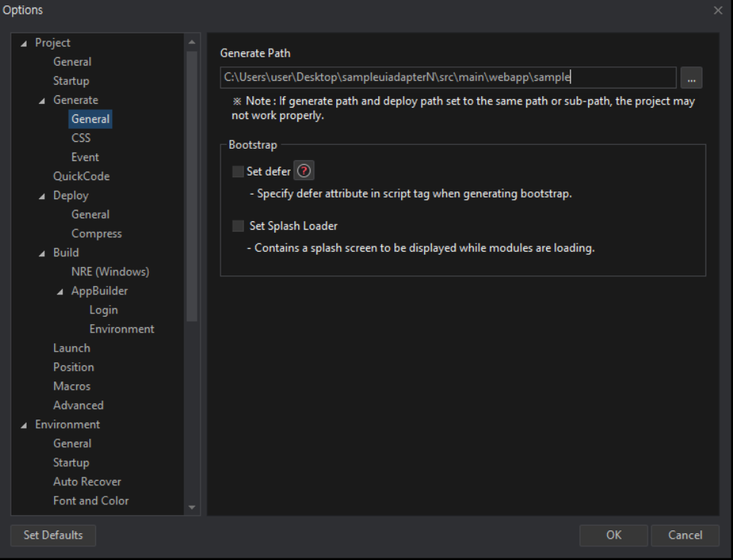
Task: Collapse the Generate tree node
Action: (x=42, y=101)
